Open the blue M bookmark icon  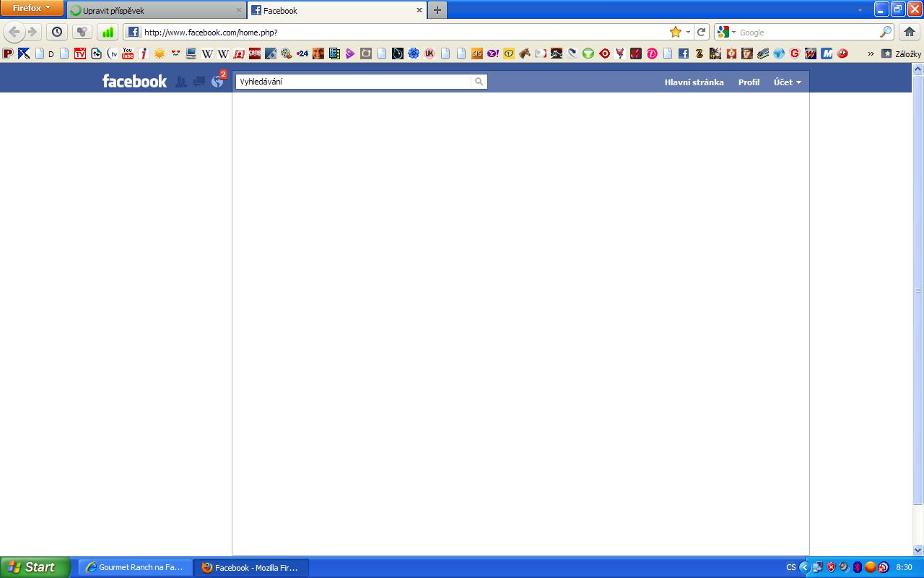[x=827, y=53]
